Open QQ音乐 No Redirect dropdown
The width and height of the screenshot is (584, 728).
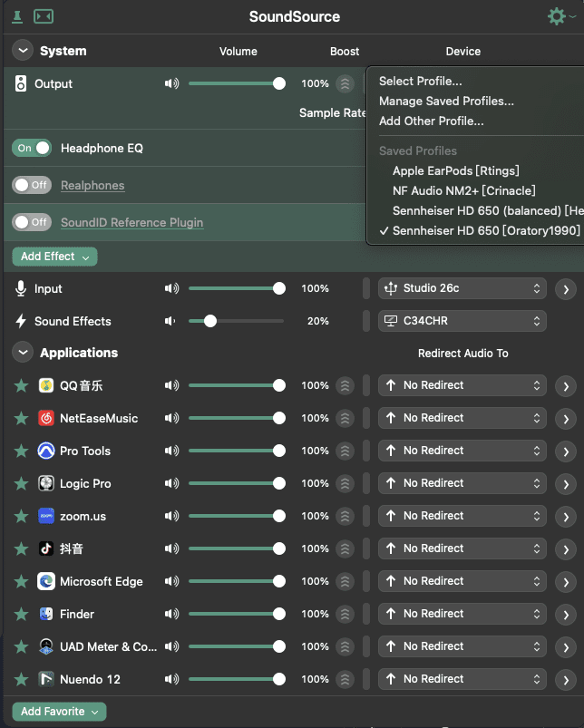pyautogui.click(x=462, y=385)
